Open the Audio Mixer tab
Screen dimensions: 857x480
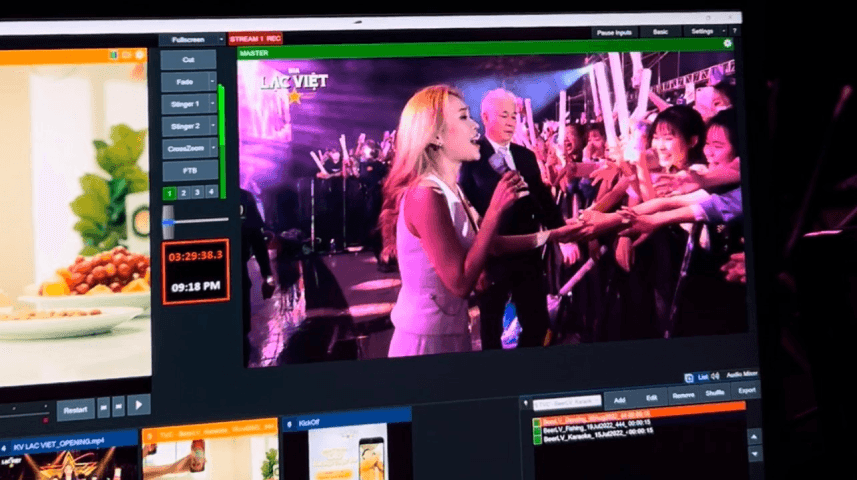pyautogui.click(x=742, y=374)
